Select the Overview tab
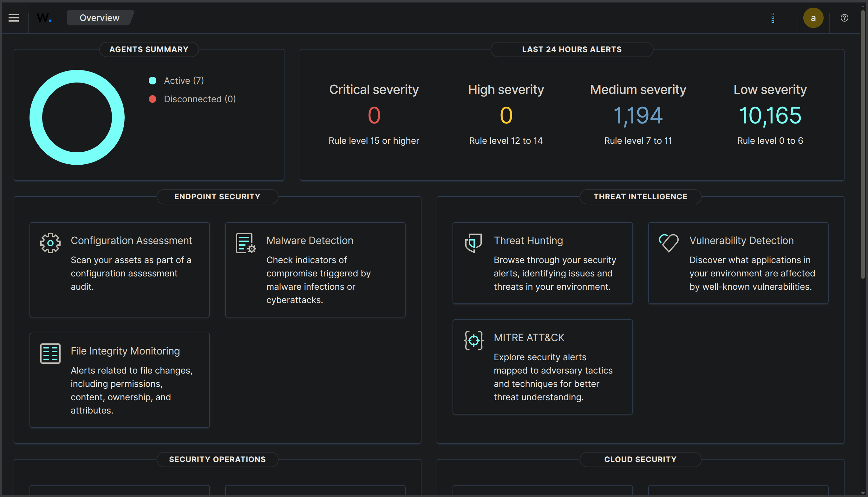Image resolution: width=868 pixels, height=497 pixels. 99,18
